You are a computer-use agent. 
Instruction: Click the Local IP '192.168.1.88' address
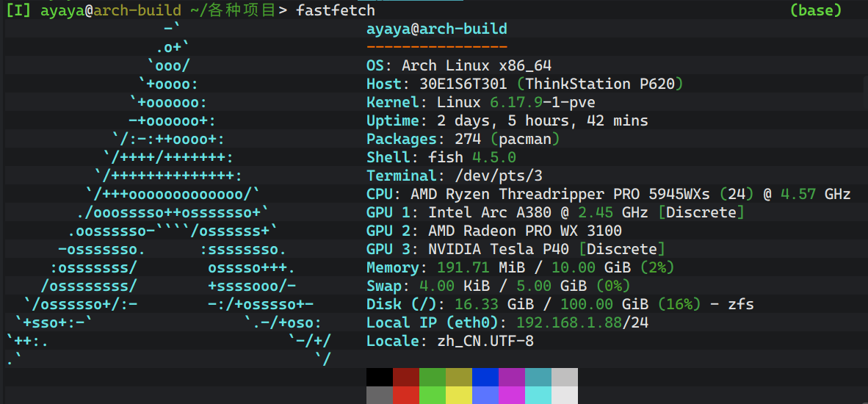(569, 322)
